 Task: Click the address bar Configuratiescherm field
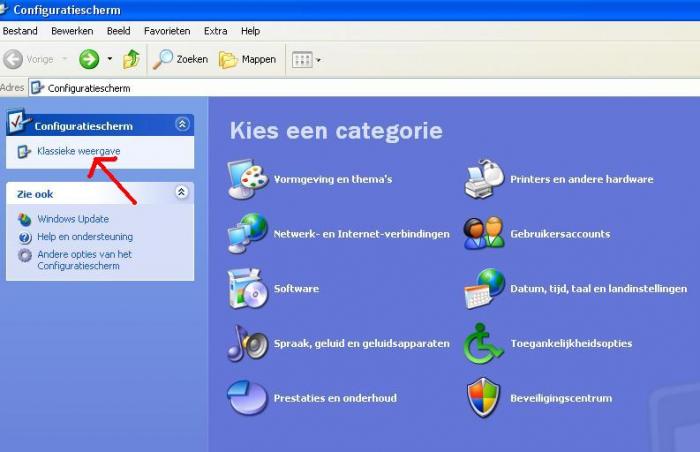pyautogui.click(x=364, y=88)
